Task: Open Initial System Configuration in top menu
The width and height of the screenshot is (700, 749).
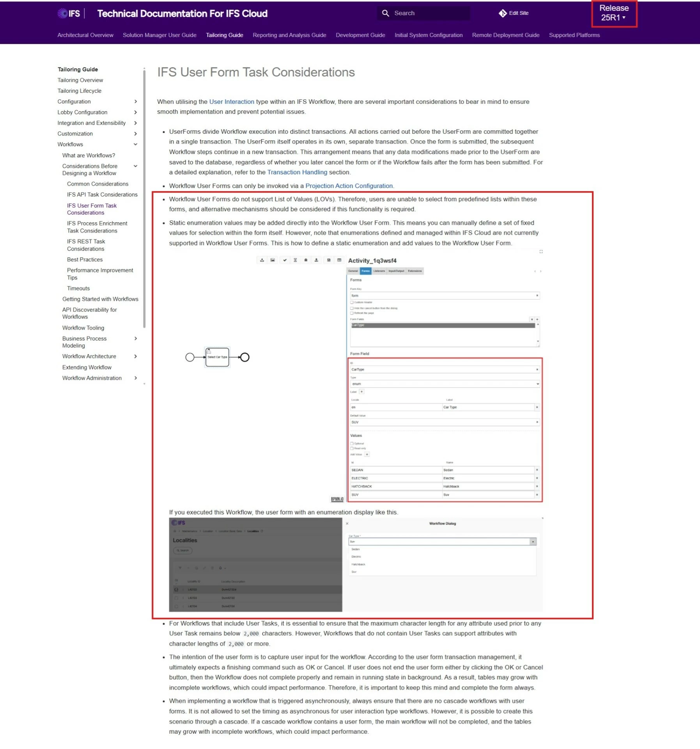Action: point(429,35)
